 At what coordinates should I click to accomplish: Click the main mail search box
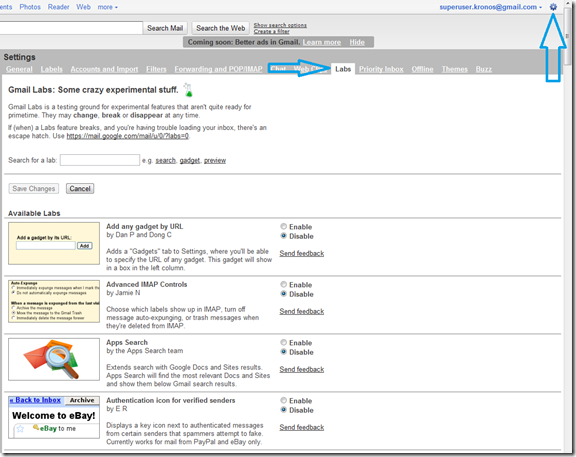tap(71, 28)
